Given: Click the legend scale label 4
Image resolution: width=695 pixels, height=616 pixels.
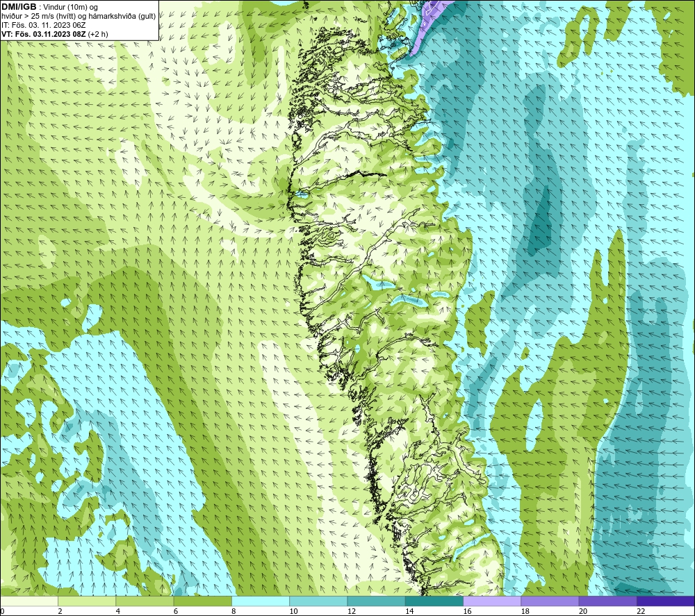Looking at the screenshot, I should [118, 611].
